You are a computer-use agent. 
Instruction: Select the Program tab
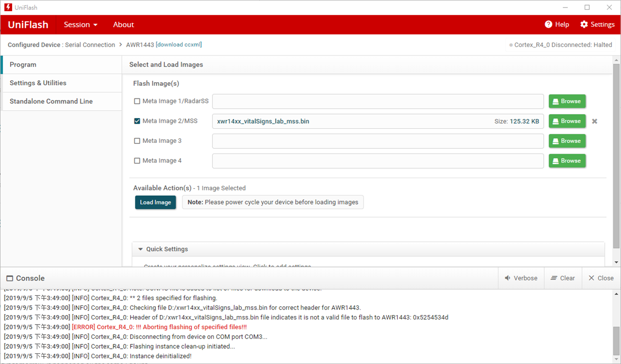[x=61, y=65]
